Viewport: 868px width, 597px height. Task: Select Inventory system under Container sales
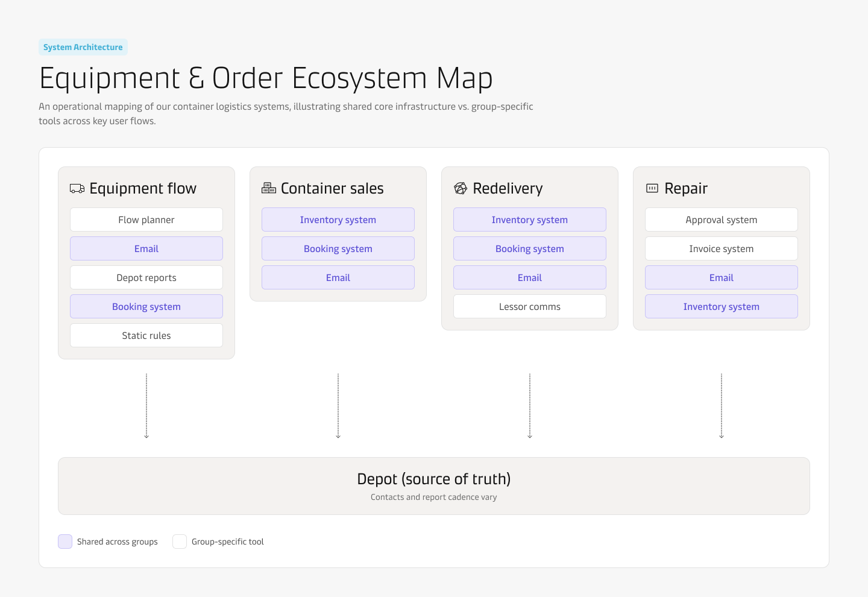pos(338,220)
